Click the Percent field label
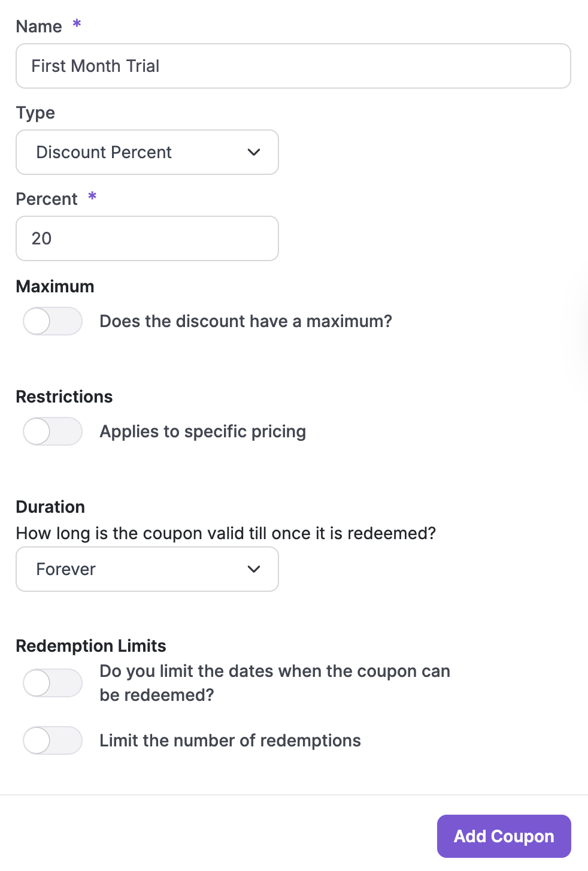Image resolution: width=588 pixels, height=871 pixels. [47, 199]
